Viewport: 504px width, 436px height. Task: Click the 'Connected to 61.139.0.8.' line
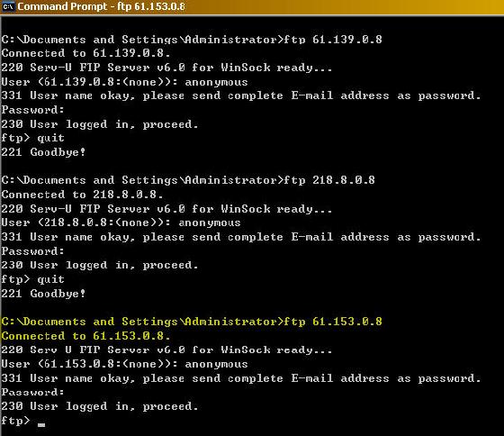tap(85, 53)
